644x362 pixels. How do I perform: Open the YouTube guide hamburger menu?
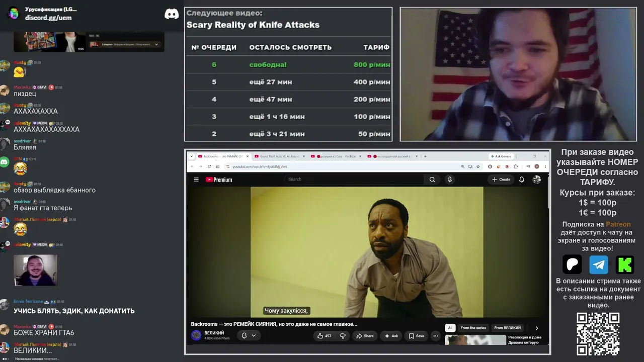[196, 179]
